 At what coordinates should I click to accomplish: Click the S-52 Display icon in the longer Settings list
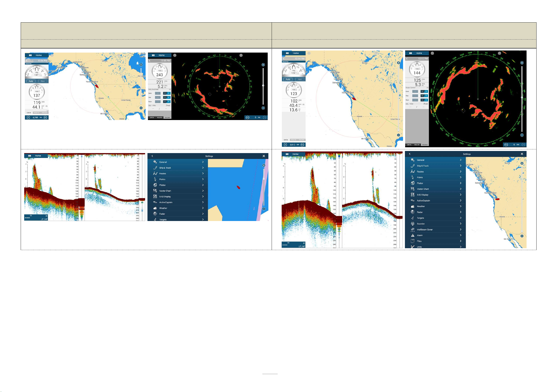click(413, 195)
